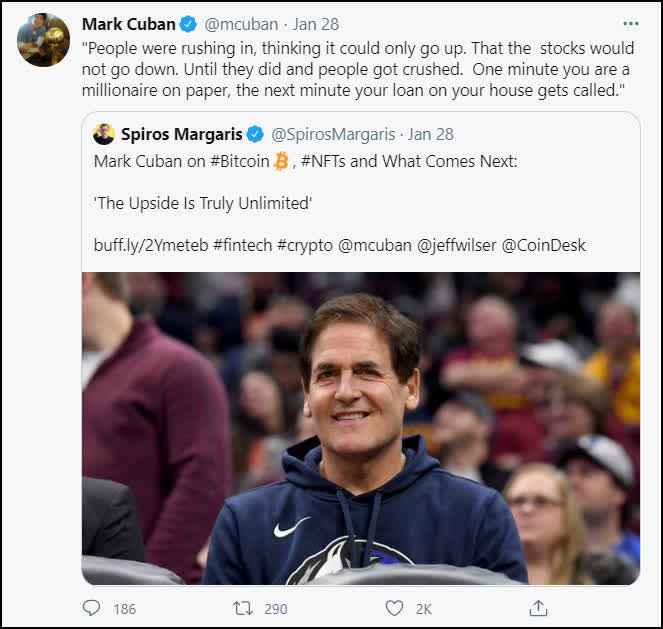Click the reply speech bubble icon

(92, 608)
